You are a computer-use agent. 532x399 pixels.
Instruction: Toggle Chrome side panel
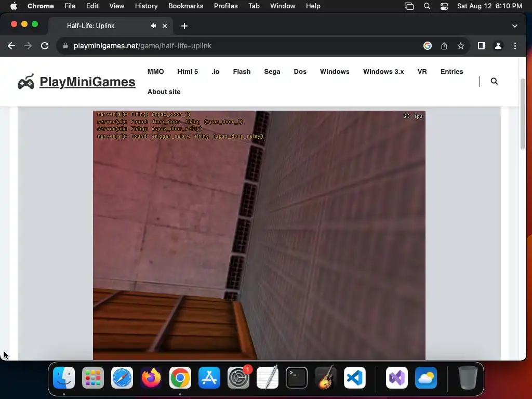coord(482,46)
